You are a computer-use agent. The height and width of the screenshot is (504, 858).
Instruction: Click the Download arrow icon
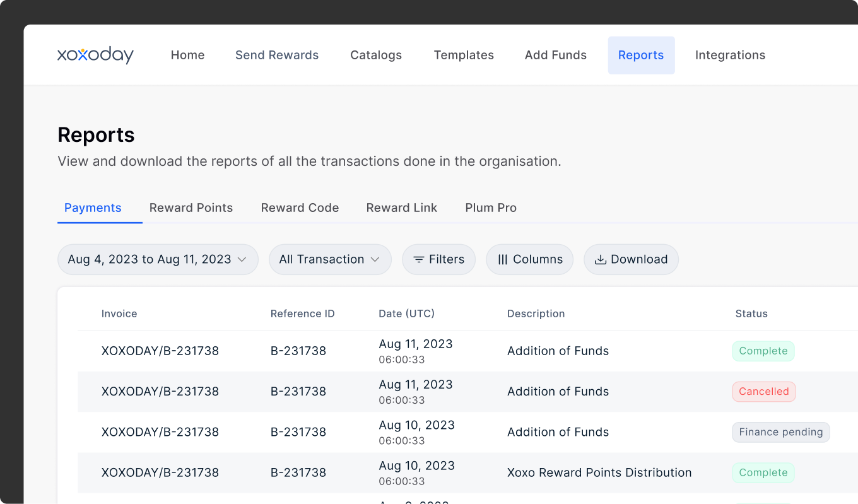pos(601,259)
